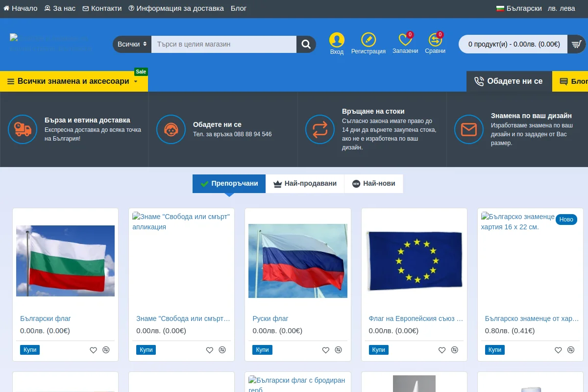This screenshot has height=392, width=588.
Task: Open Руски флаг product title
Action: 270,318
